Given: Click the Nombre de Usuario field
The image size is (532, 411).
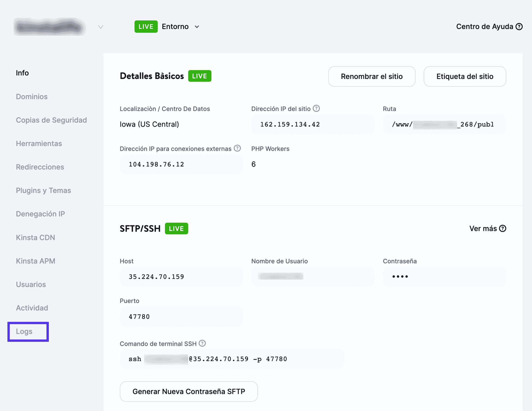Looking at the screenshot, I should [x=313, y=277].
